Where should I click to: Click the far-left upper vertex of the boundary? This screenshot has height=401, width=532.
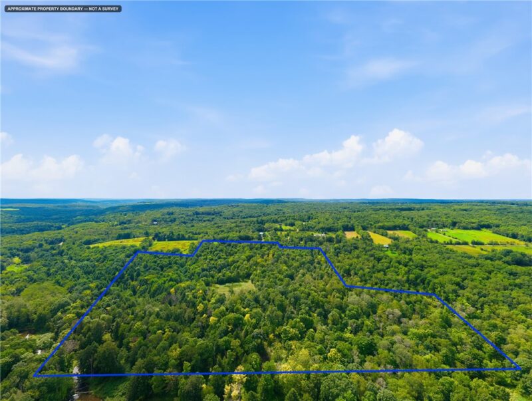point(138,252)
